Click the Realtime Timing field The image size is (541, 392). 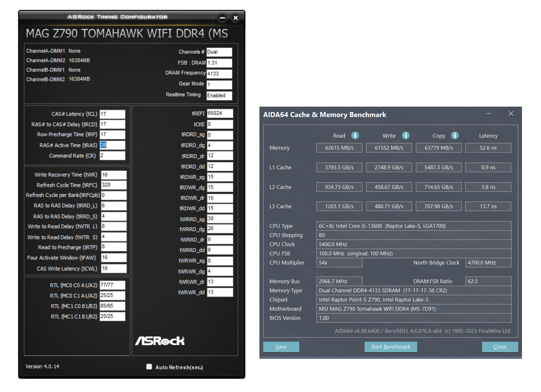[219, 95]
